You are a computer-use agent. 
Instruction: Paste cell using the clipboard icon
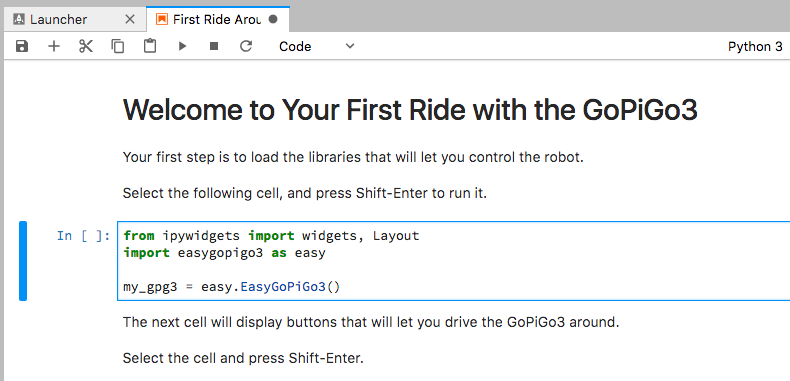pos(150,46)
